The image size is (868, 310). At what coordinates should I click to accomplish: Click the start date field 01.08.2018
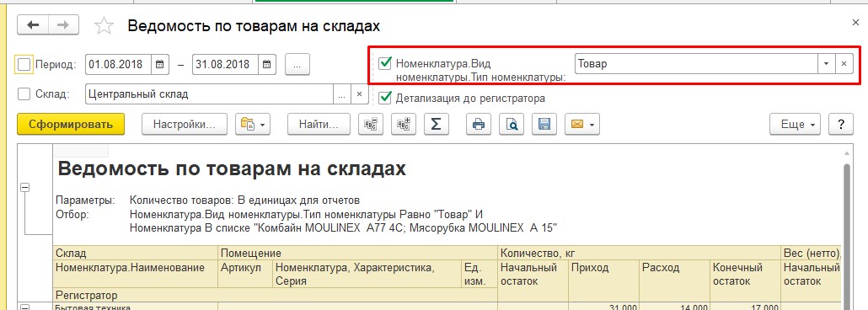click(x=119, y=64)
